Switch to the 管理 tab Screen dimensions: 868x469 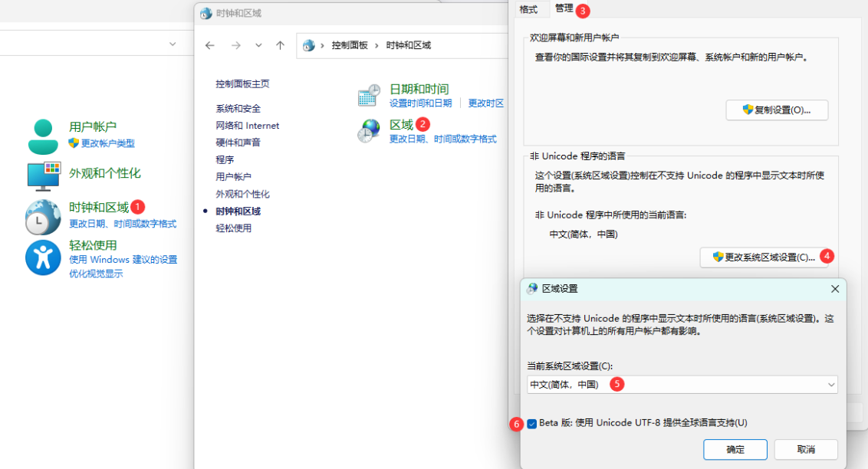[x=563, y=10]
